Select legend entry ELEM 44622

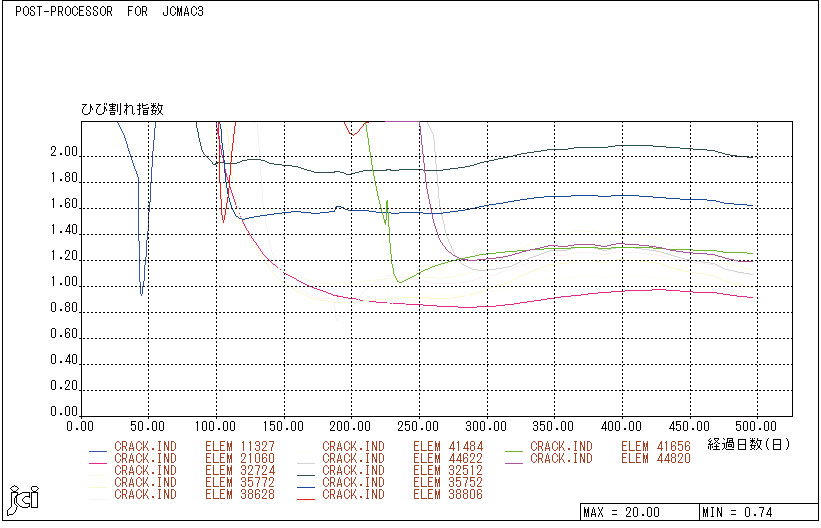(448, 459)
